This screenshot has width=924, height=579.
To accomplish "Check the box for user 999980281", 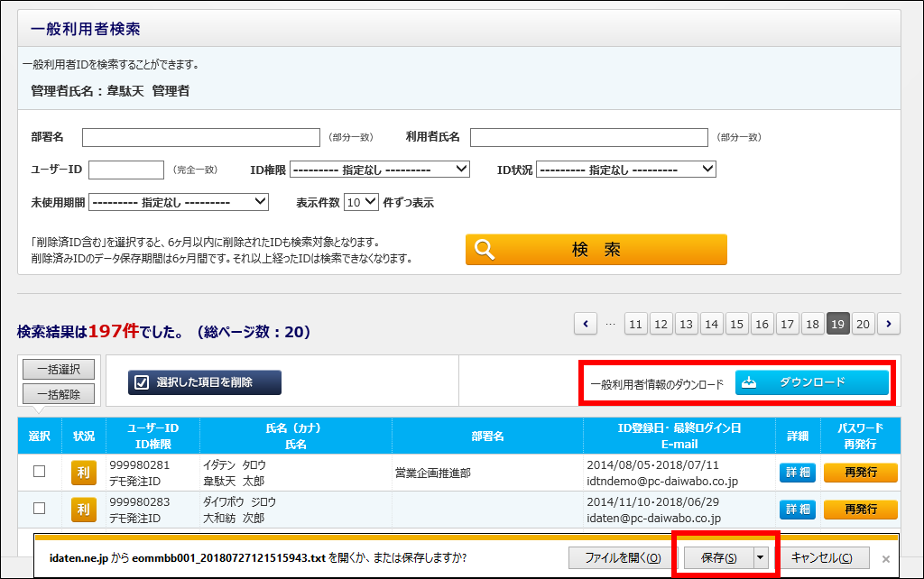I will pyautogui.click(x=39, y=471).
